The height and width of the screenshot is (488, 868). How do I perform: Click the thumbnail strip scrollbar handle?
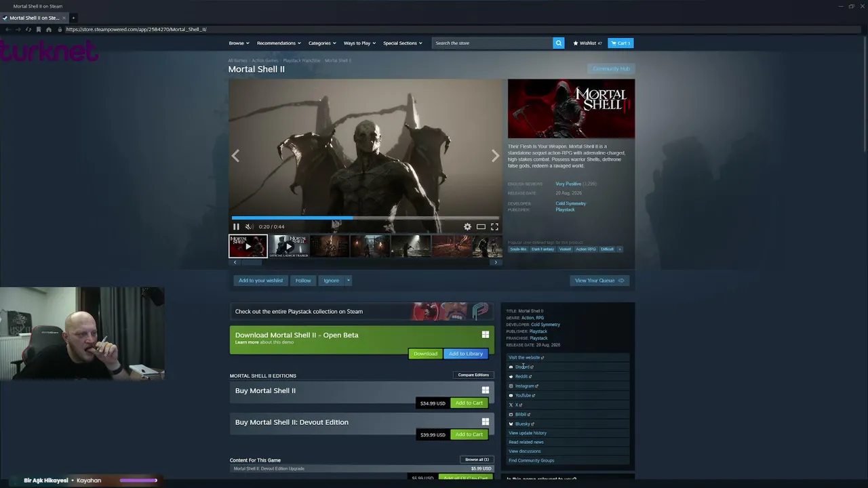click(x=251, y=262)
